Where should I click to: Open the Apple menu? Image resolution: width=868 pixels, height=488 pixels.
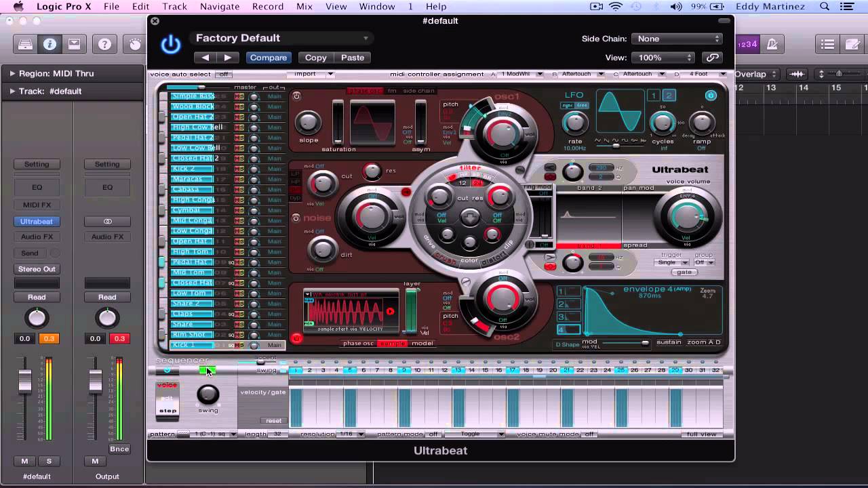click(18, 7)
